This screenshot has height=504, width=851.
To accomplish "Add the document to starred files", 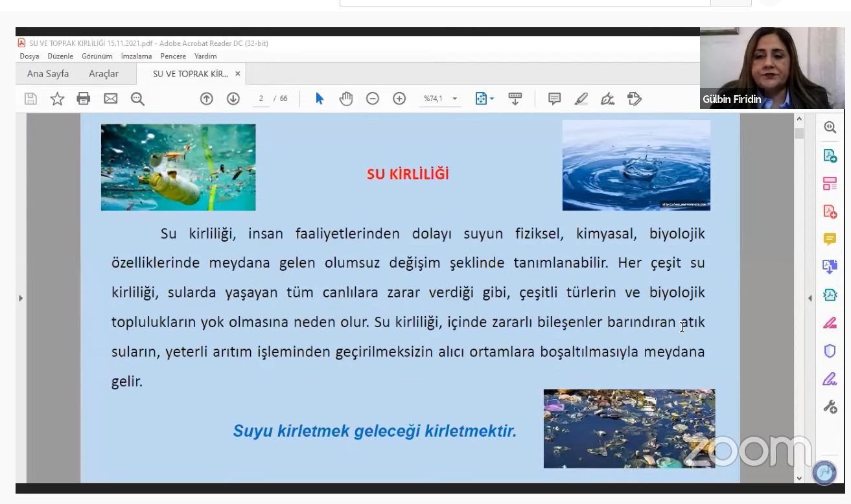I will 57,98.
